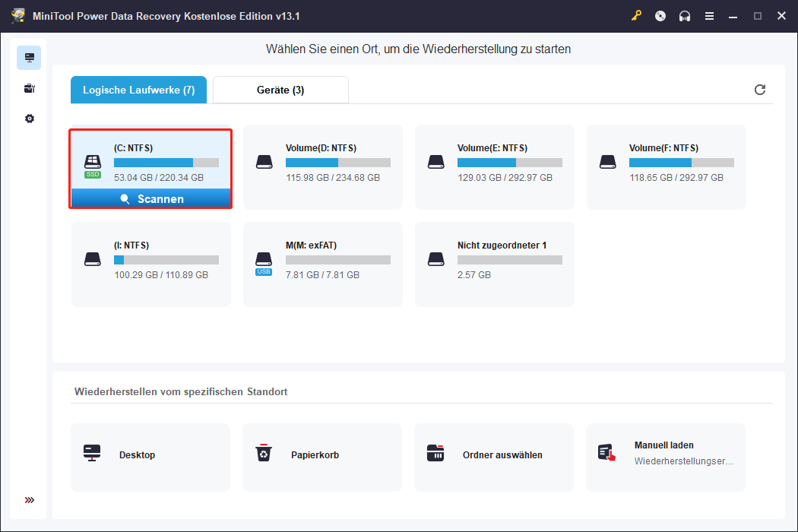The width and height of the screenshot is (798, 532).
Task: Open the headset support icon
Action: pyautogui.click(x=685, y=16)
